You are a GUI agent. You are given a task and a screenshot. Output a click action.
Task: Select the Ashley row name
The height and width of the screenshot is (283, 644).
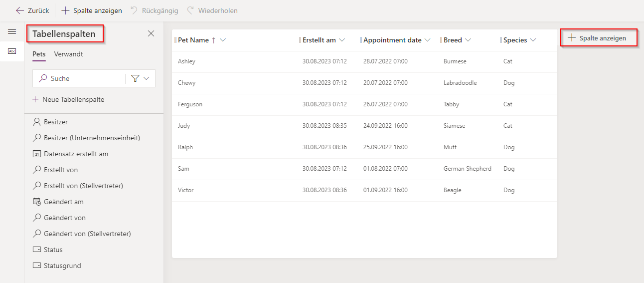point(186,61)
